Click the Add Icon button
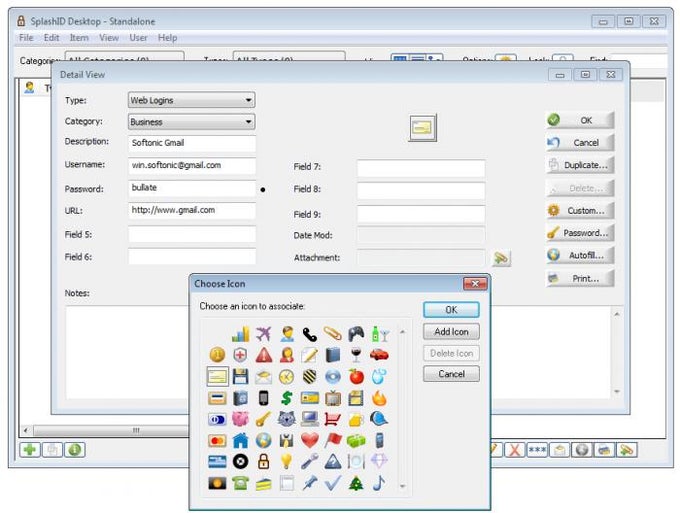Viewport: 680px width, 513px height. tap(451, 332)
